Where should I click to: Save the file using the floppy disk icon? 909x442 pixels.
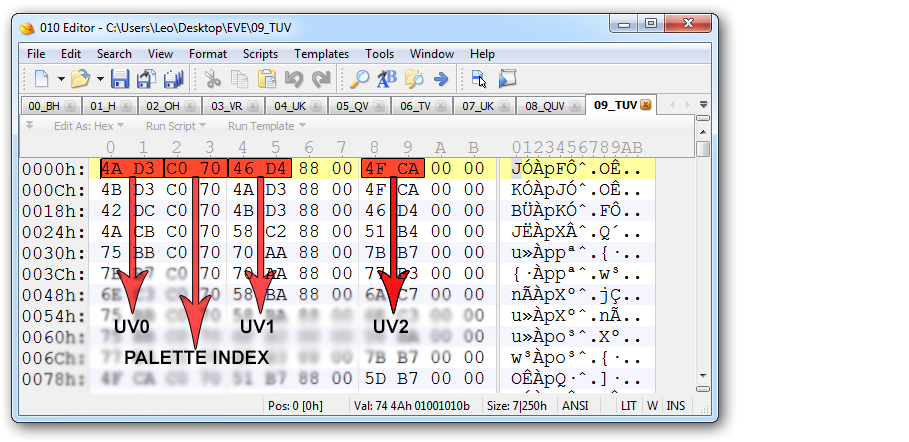(x=120, y=78)
